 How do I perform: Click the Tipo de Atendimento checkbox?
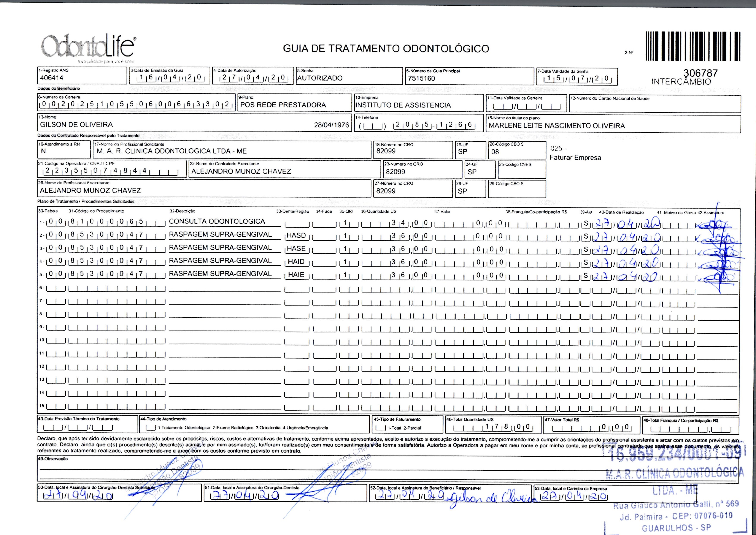tap(151, 428)
